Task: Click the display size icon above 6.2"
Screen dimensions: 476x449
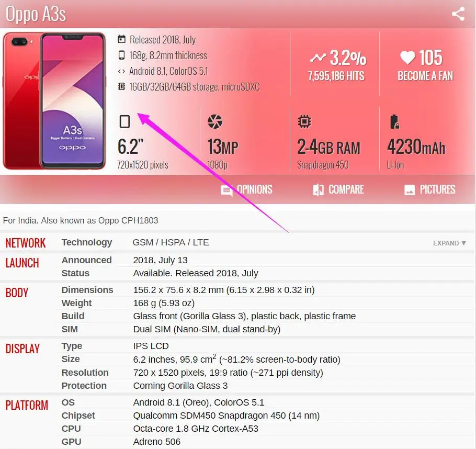Action: [x=125, y=121]
